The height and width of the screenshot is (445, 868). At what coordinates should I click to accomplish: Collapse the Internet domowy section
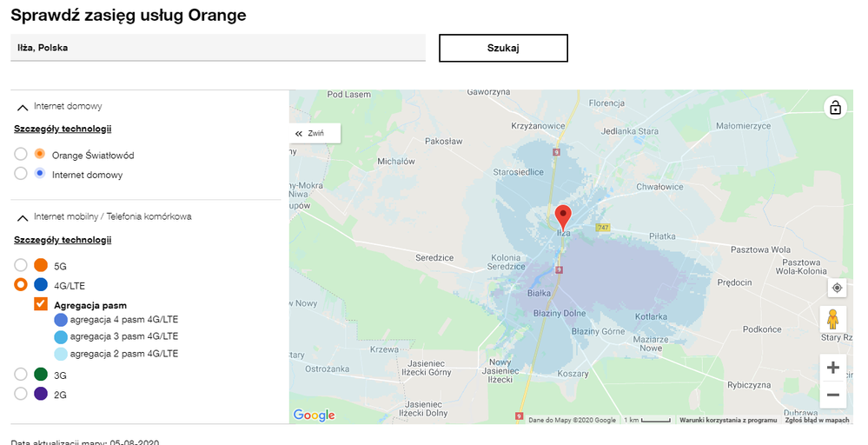23,108
